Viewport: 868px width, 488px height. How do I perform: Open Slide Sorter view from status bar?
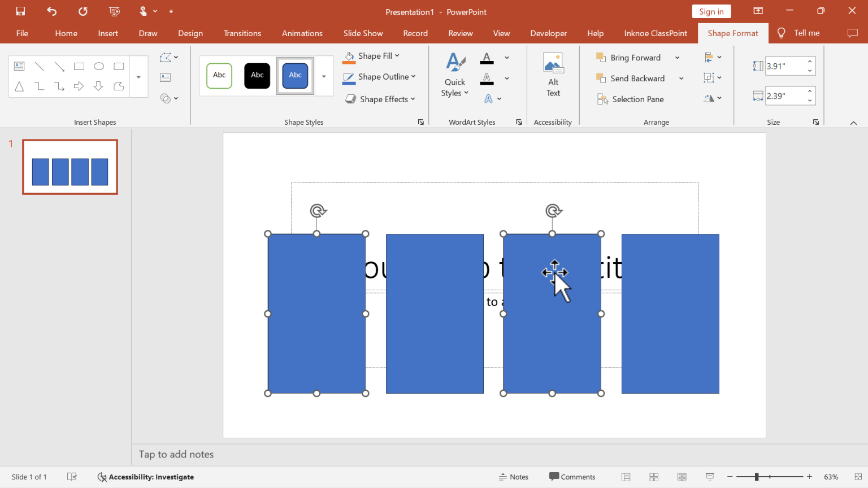pos(653,477)
